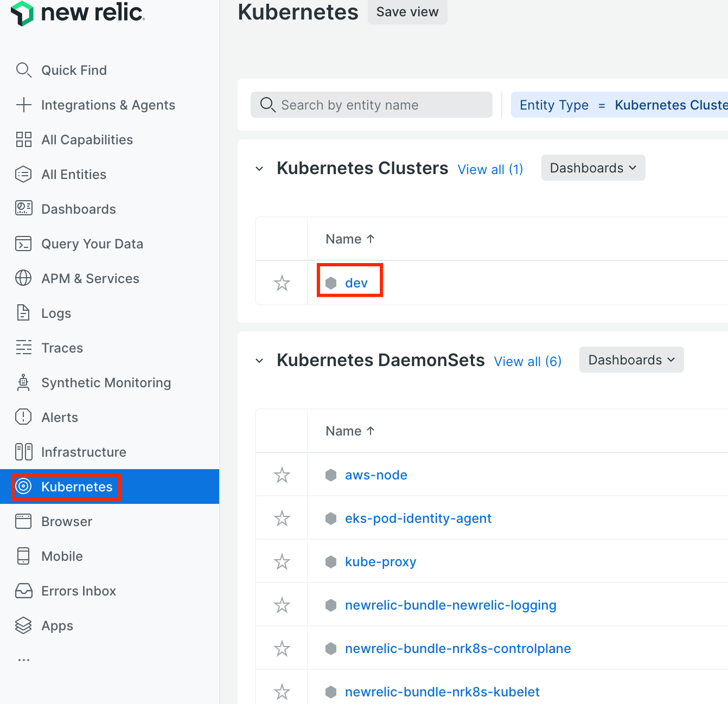Image resolution: width=728 pixels, height=704 pixels.
Task: Click the Query Your Data terminal icon
Action: click(x=23, y=244)
